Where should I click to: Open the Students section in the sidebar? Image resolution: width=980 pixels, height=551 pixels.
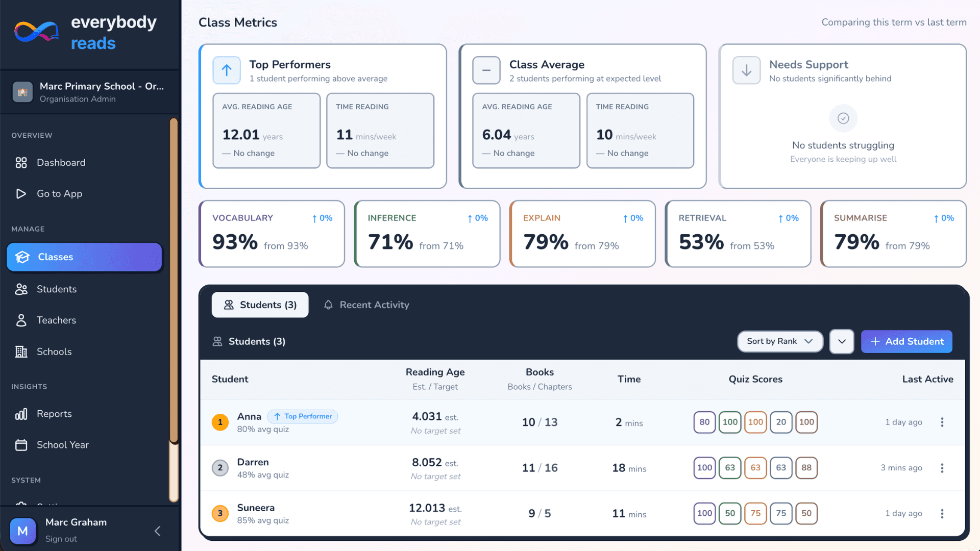tap(57, 289)
